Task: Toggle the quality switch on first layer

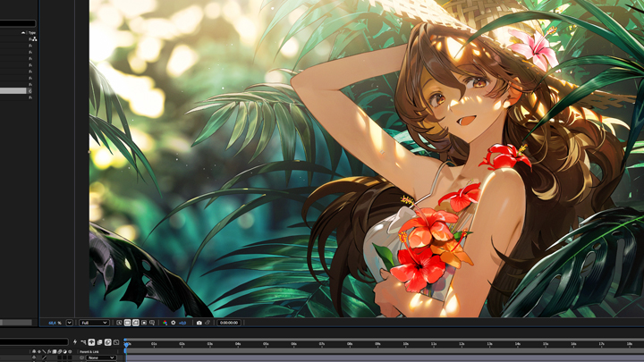Action: [44, 358]
